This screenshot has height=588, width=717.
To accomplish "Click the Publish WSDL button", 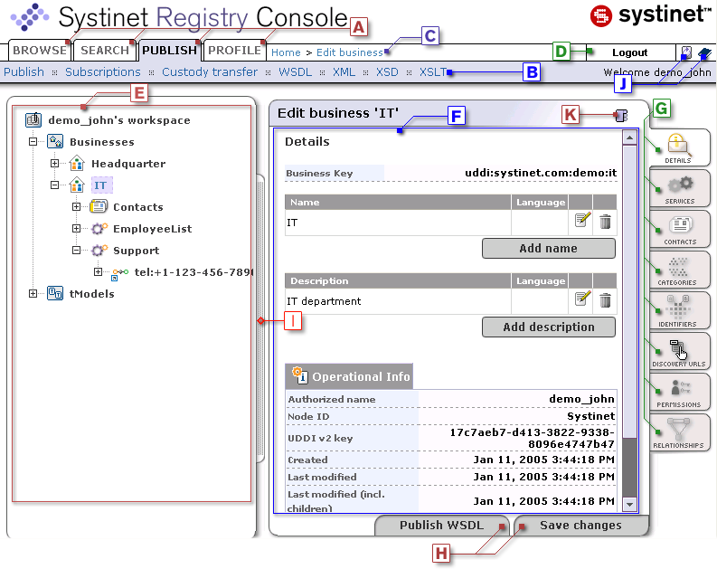I will (442, 526).
